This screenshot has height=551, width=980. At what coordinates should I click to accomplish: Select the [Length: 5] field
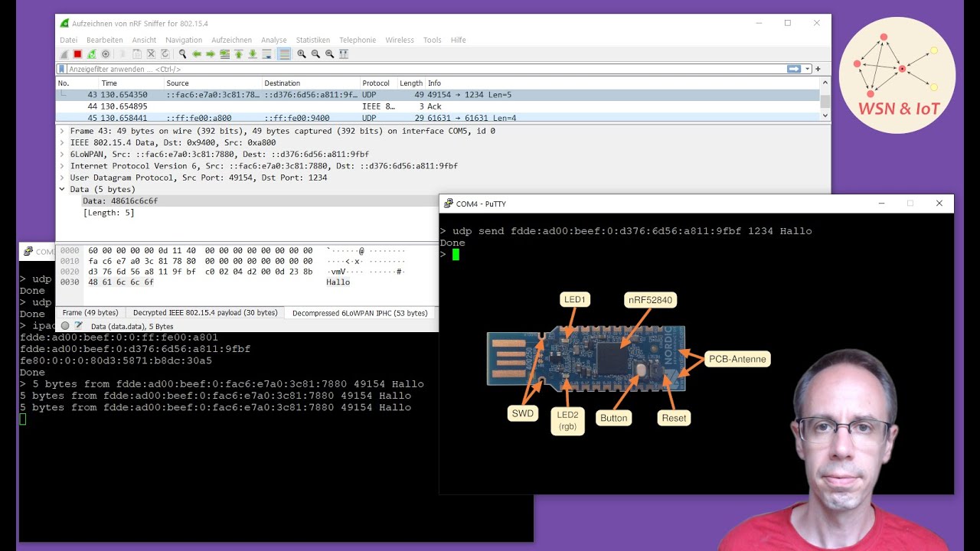pyautogui.click(x=109, y=213)
